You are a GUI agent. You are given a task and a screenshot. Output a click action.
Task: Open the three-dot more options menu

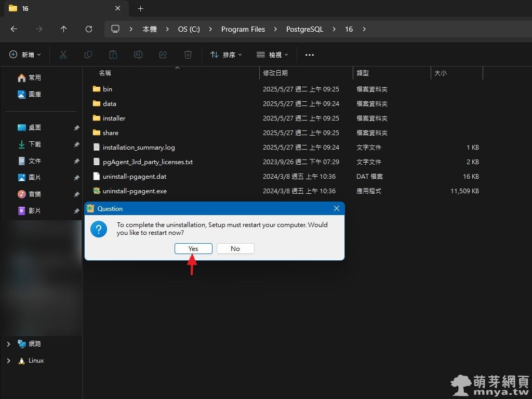(310, 55)
